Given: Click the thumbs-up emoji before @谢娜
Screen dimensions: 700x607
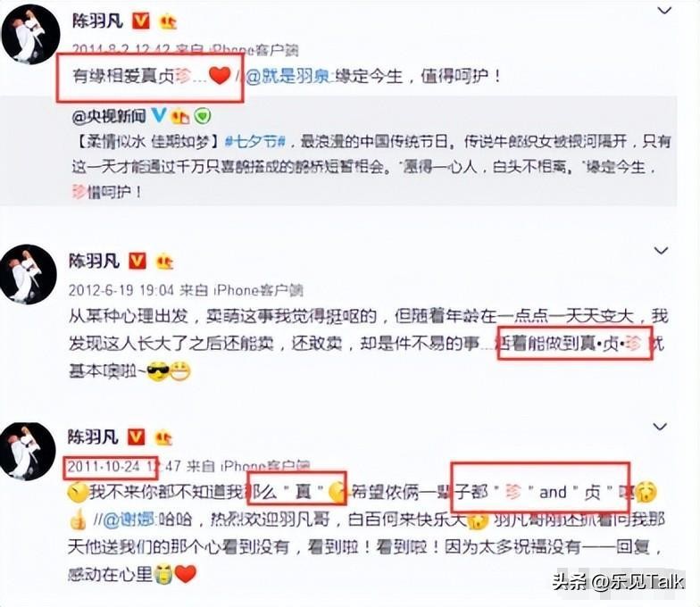Looking at the screenshot, I should (79, 520).
